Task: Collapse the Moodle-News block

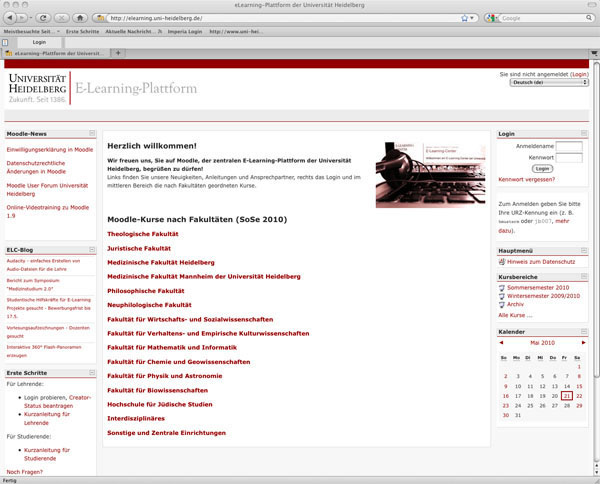Action: pos(92,133)
